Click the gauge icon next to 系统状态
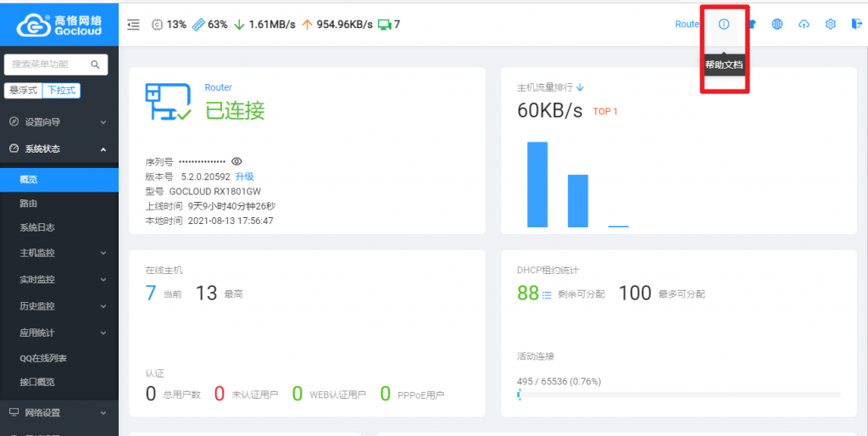The height and width of the screenshot is (436, 868). pos(14,148)
